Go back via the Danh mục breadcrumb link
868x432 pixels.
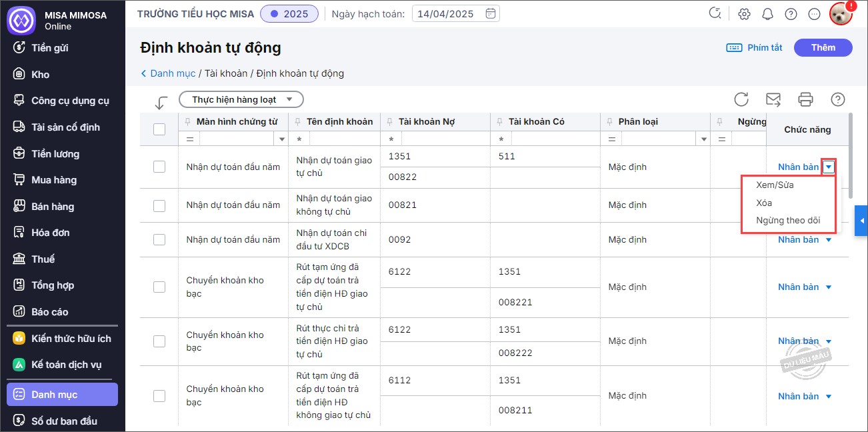tap(172, 73)
